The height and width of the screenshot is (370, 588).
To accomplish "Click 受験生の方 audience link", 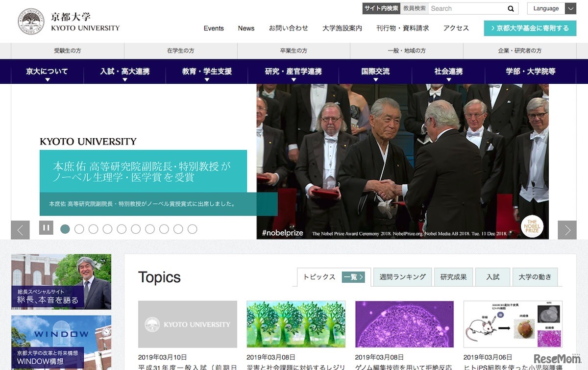I will pyautogui.click(x=68, y=51).
